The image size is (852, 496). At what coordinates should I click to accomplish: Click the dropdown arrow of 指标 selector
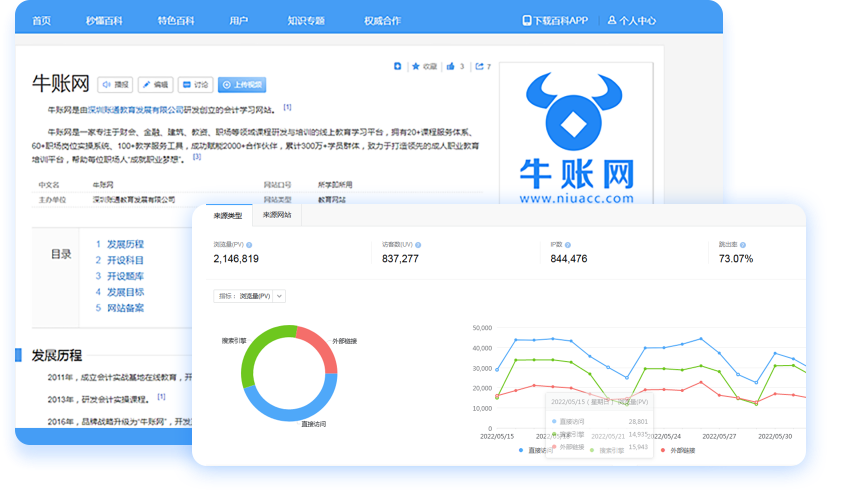point(279,296)
